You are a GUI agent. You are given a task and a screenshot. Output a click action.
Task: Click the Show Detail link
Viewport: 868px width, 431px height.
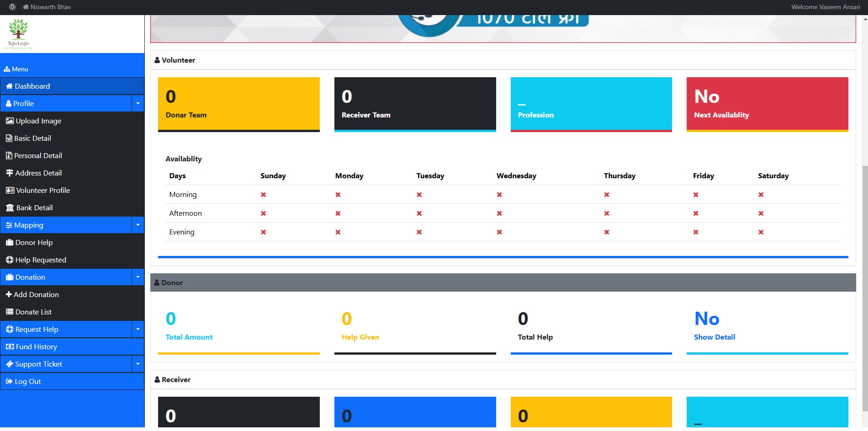(x=715, y=337)
